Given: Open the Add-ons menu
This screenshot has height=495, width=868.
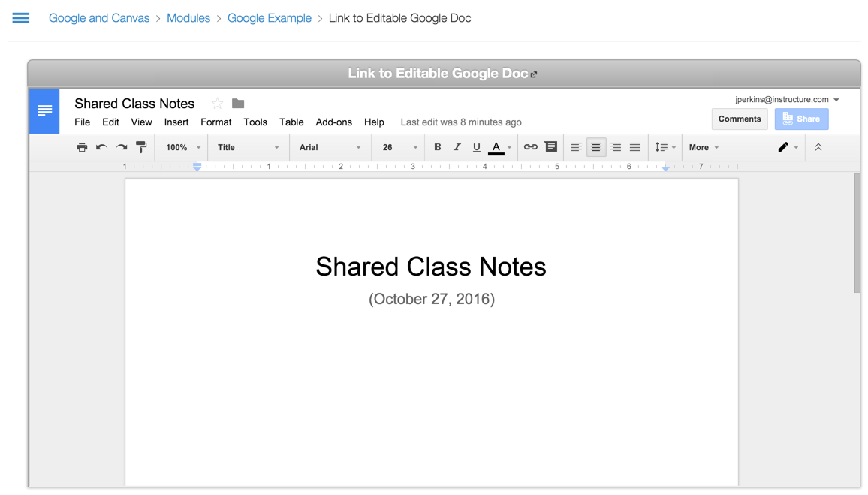Looking at the screenshot, I should pyautogui.click(x=334, y=122).
